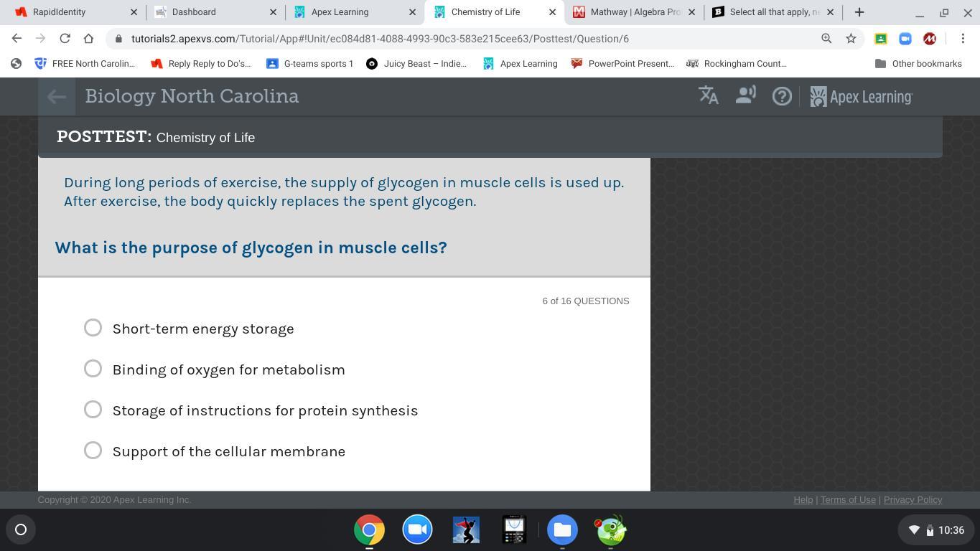Click the address bar URL field
The image size is (980, 551).
point(459,39)
